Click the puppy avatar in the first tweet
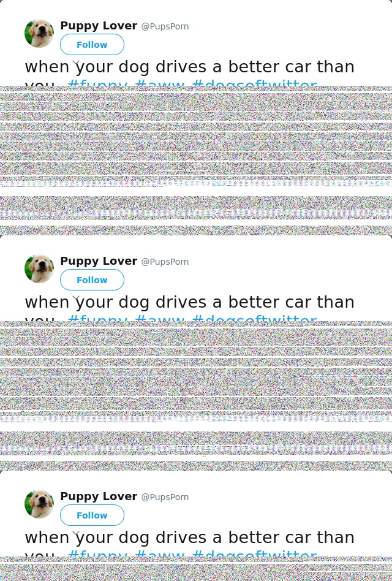The height and width of the screenshot is (581, 392). (39, 33)
